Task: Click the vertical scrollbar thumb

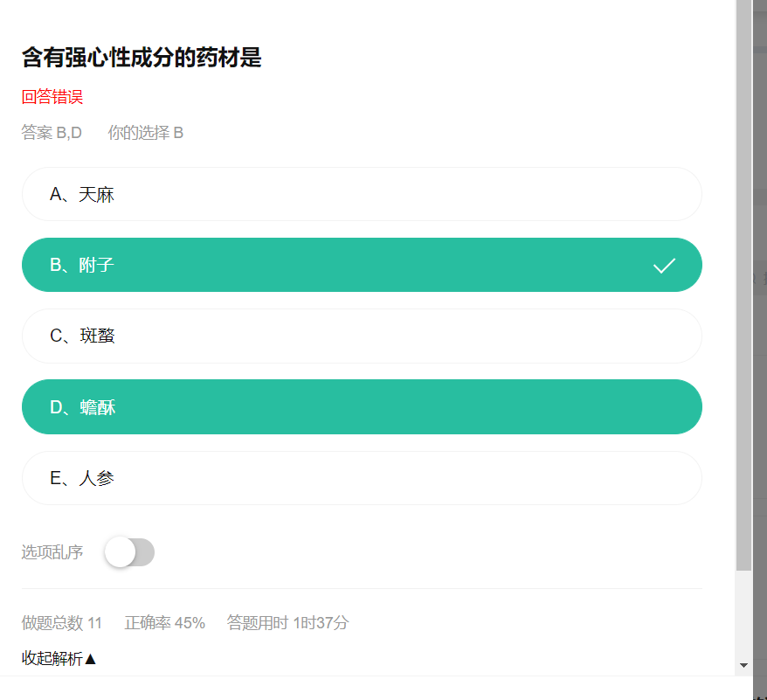Action: 744,285
